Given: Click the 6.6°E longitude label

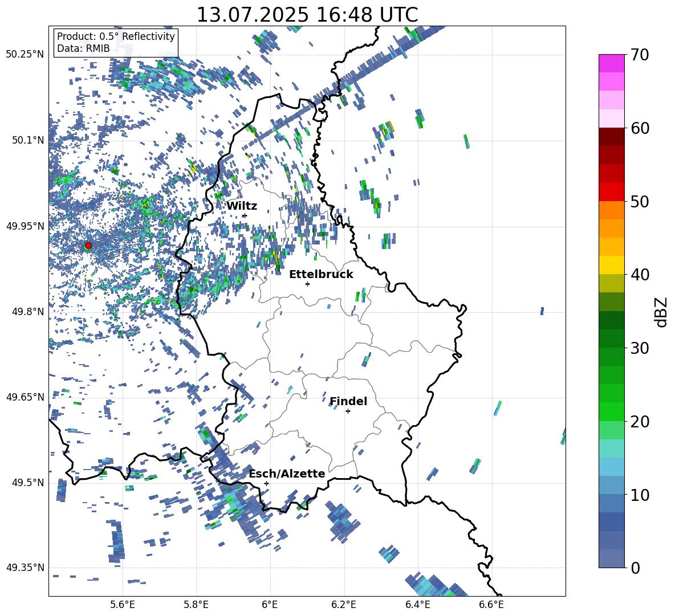Looking at the screenshot, I should 491,605.
